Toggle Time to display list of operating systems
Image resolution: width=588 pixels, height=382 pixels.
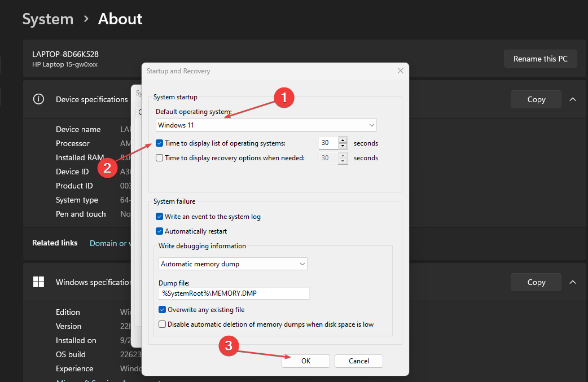coord(160,143)
